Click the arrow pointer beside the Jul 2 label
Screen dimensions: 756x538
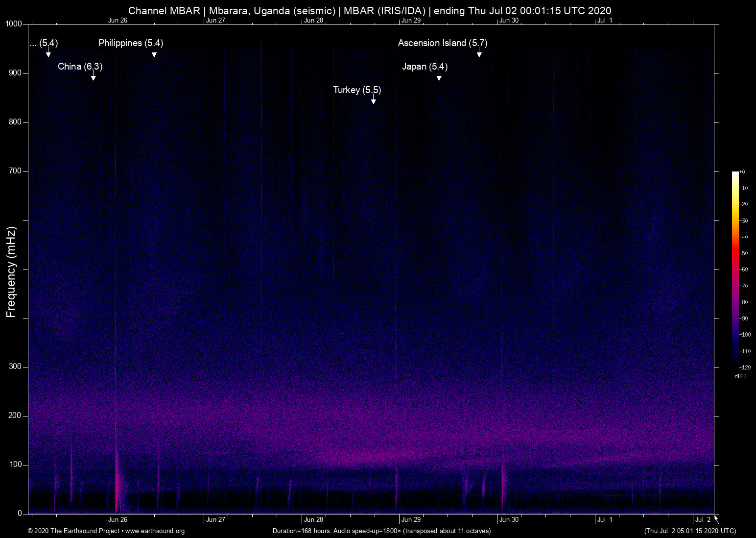point(716,519)
